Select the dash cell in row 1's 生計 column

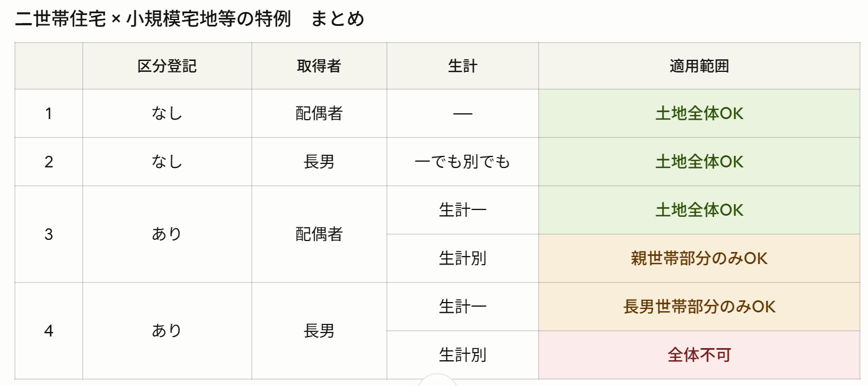coord(463,114)
